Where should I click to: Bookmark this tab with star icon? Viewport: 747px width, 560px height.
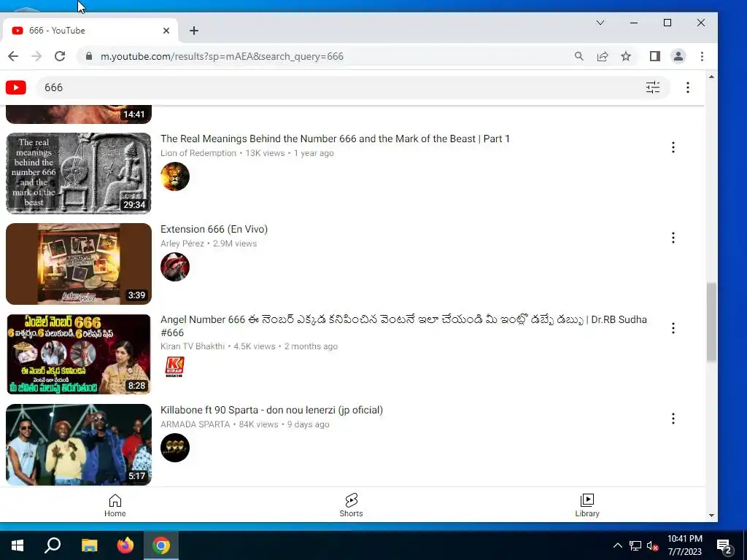click(x=625, y=56)
